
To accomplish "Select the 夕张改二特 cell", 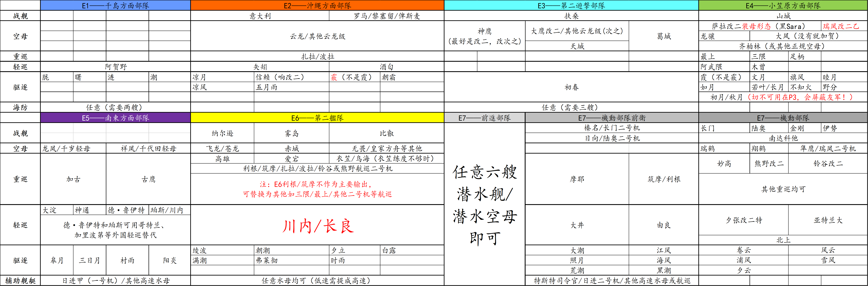I will click(x=743, y=220).
